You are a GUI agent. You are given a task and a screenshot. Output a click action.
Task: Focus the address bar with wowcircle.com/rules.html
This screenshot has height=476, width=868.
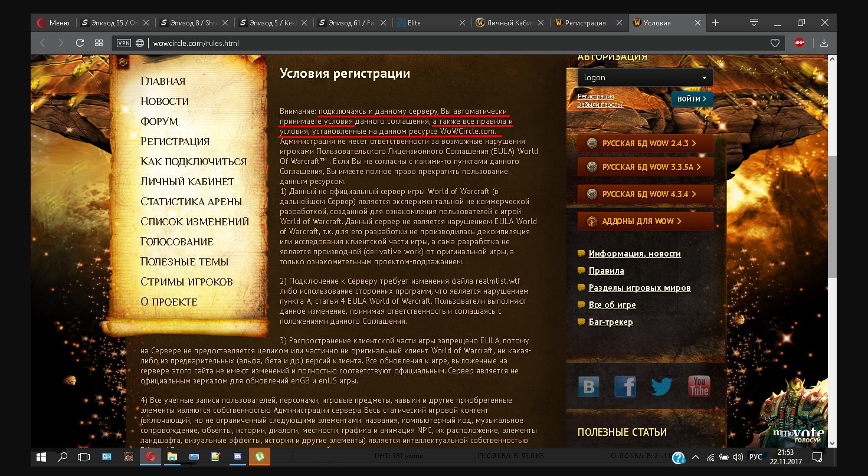[448, 43]
